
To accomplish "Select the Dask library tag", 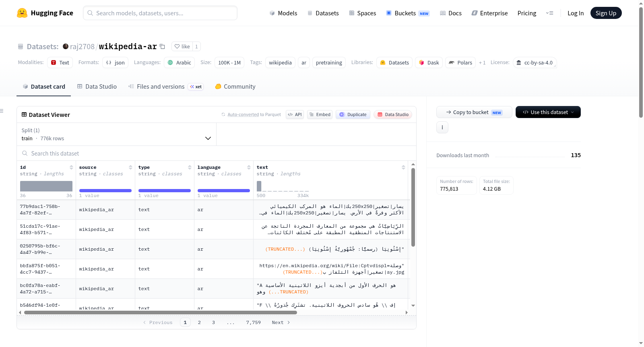I will point(429,62).
